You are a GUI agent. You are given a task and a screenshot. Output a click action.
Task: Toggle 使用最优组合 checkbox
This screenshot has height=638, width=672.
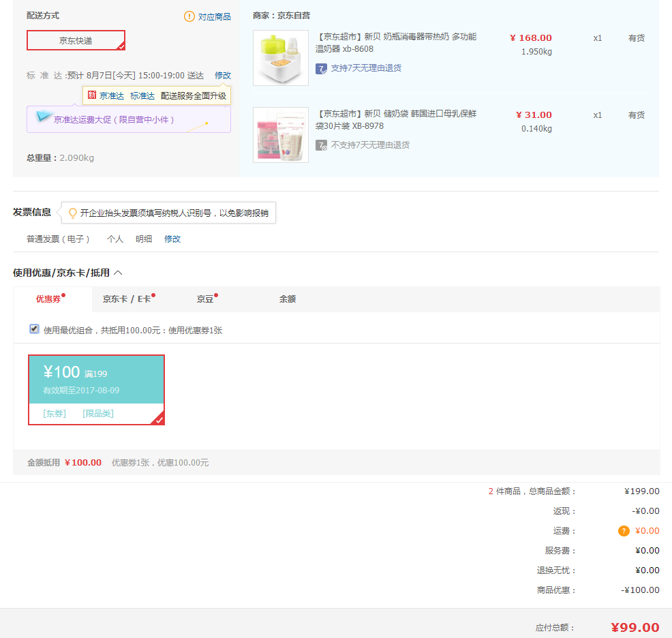pos(34,329)
